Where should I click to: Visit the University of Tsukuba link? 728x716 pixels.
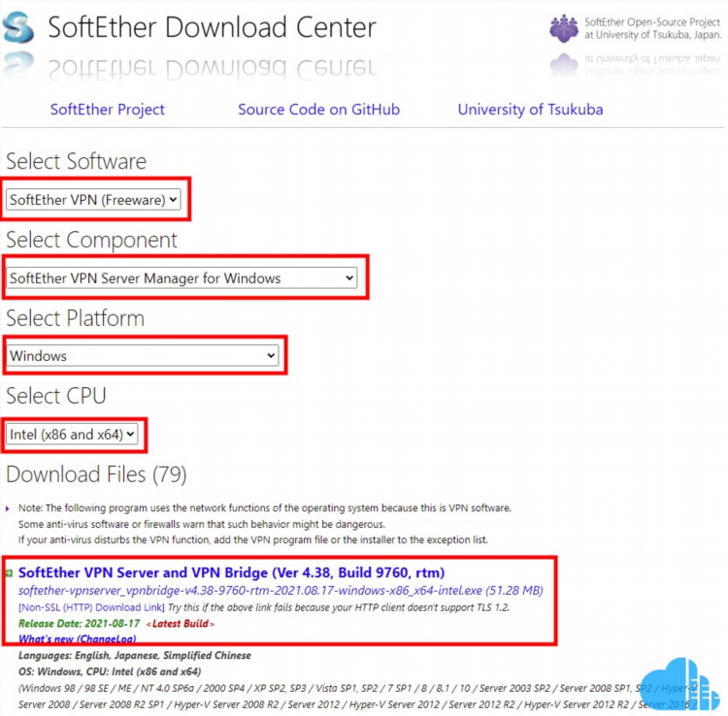(x=530, y=110)
